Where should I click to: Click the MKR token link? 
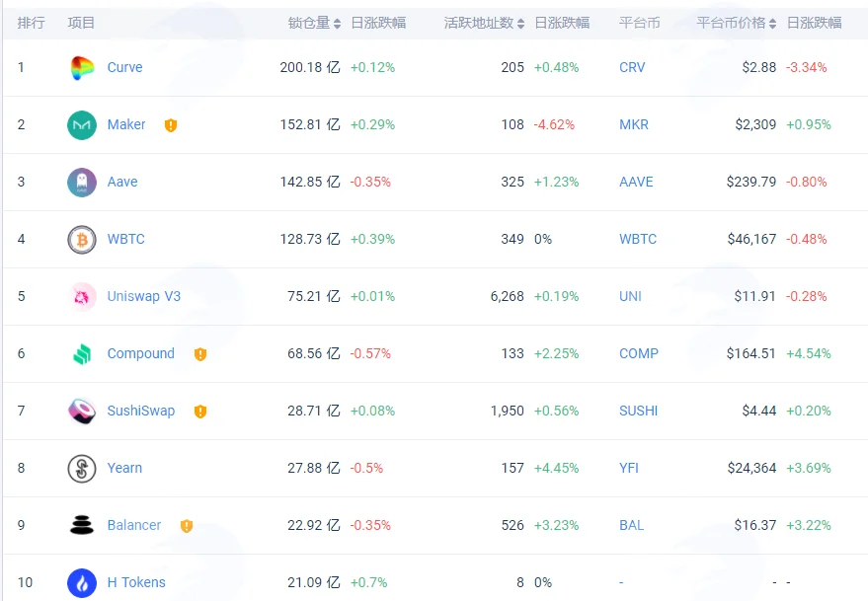point(634,124)
